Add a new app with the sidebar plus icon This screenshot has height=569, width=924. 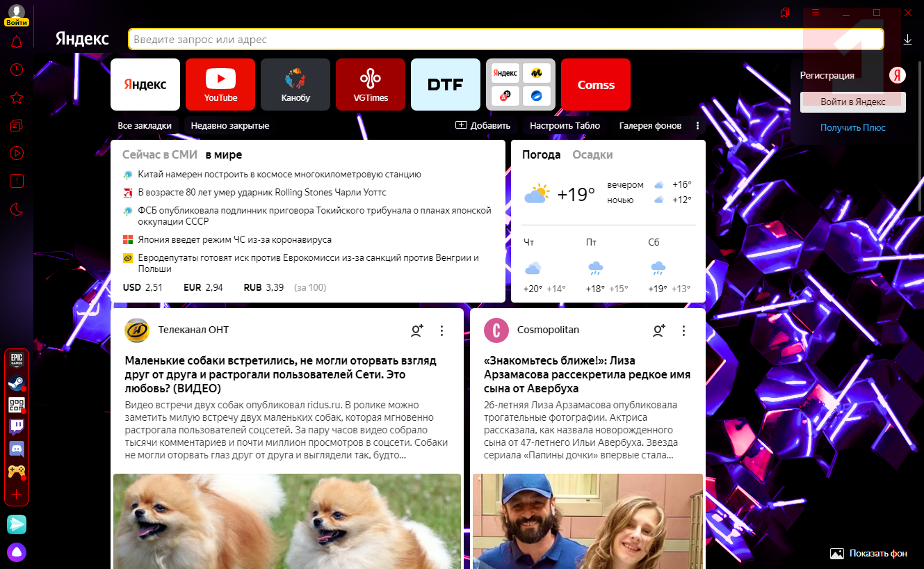(17, 495)
